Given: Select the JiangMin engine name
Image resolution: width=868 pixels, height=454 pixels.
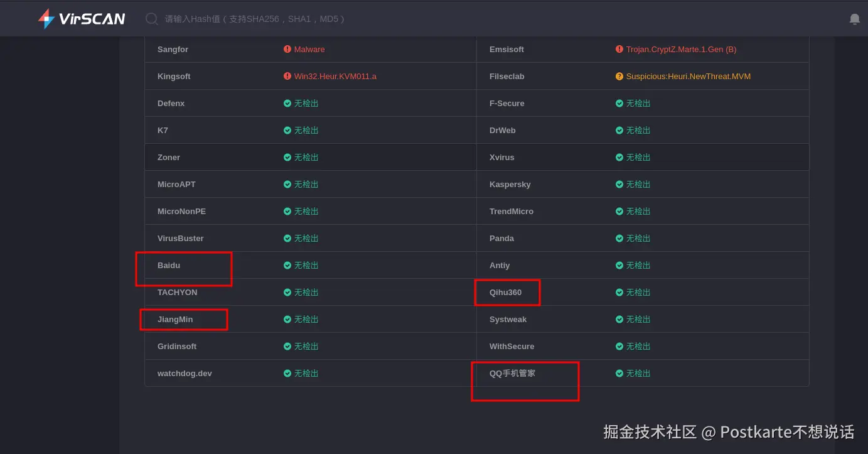Looking at the screenshot, I should tap(175, 319).
